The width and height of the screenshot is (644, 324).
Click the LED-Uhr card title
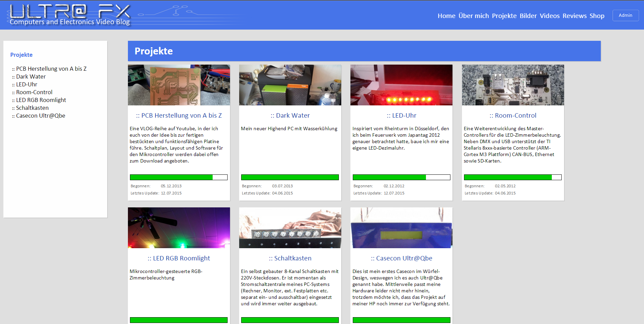tap(401, 116)
